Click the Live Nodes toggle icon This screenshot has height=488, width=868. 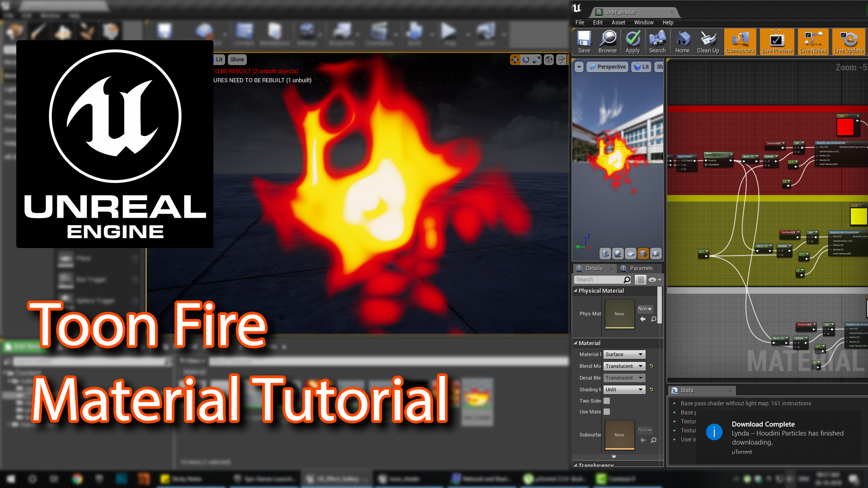(811, 41)
